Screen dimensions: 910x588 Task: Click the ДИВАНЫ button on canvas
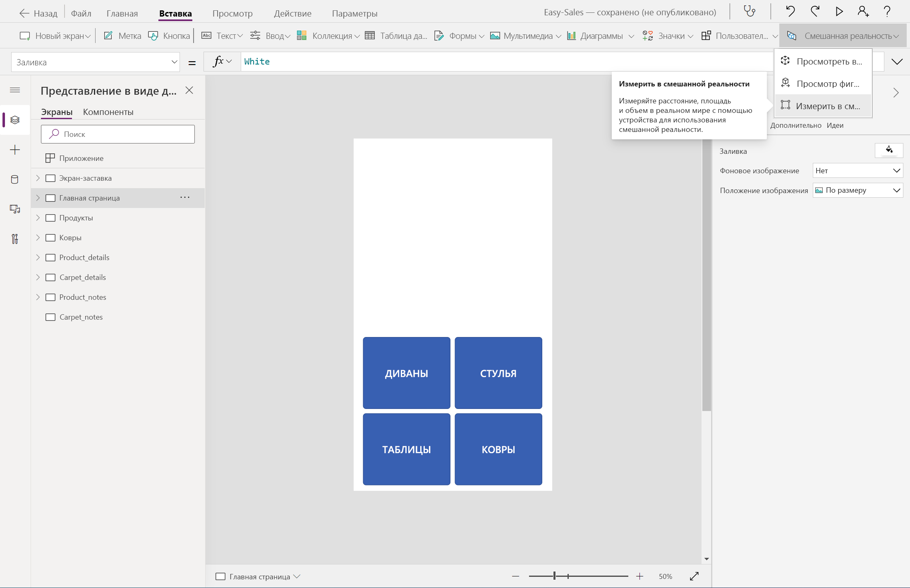click(x=406, y=373)
